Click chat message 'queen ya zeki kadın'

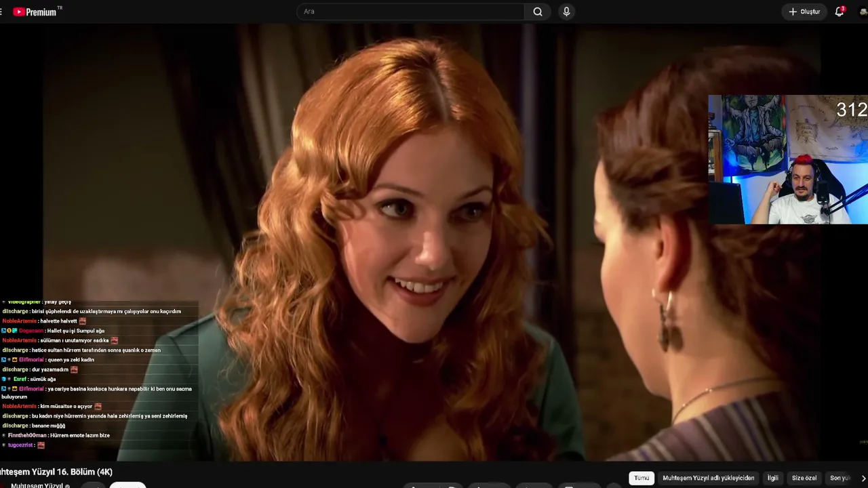click(71, 360)
